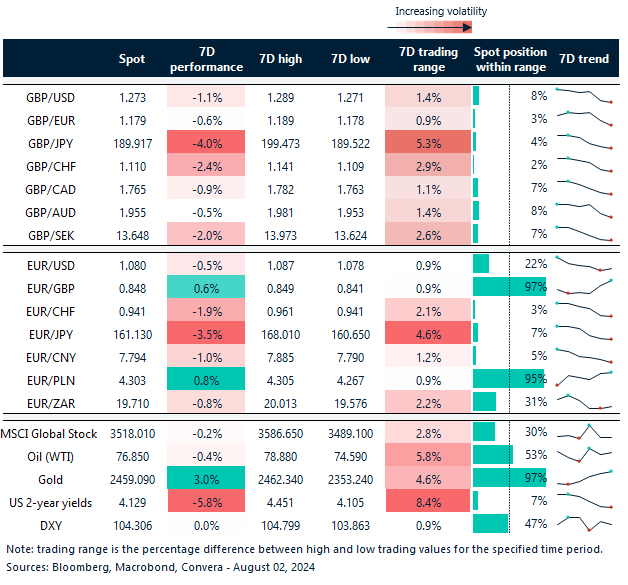Select the GBP/JPY -4.0% performance cell

[x=210, y=142]
